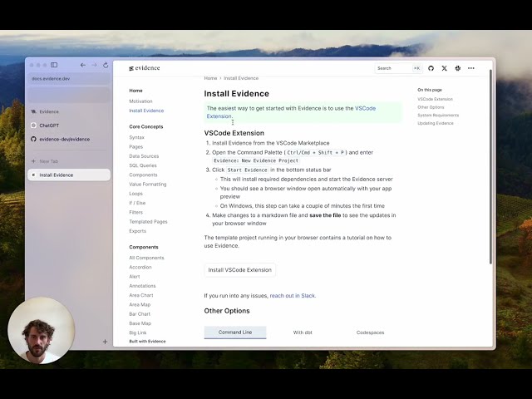Open Components under Core Concepts

[143, 175]
